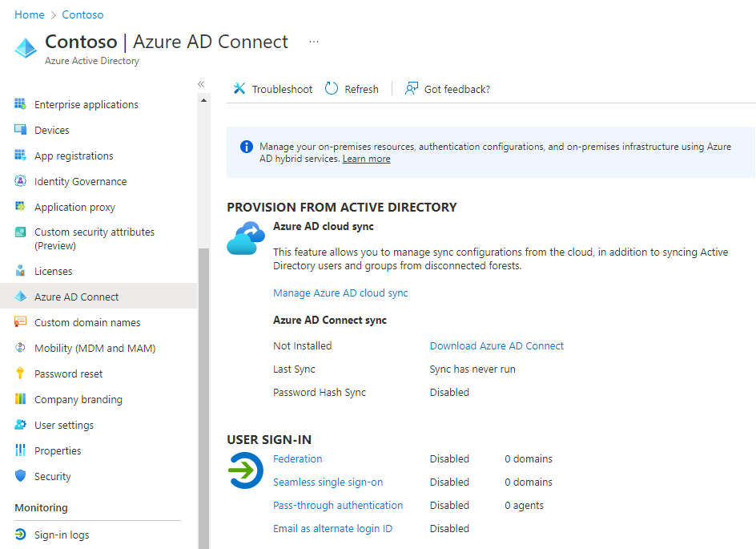Click the Sign-in logs icon
The height and width of the screenshot is (549, 756).
pos(20,534)
